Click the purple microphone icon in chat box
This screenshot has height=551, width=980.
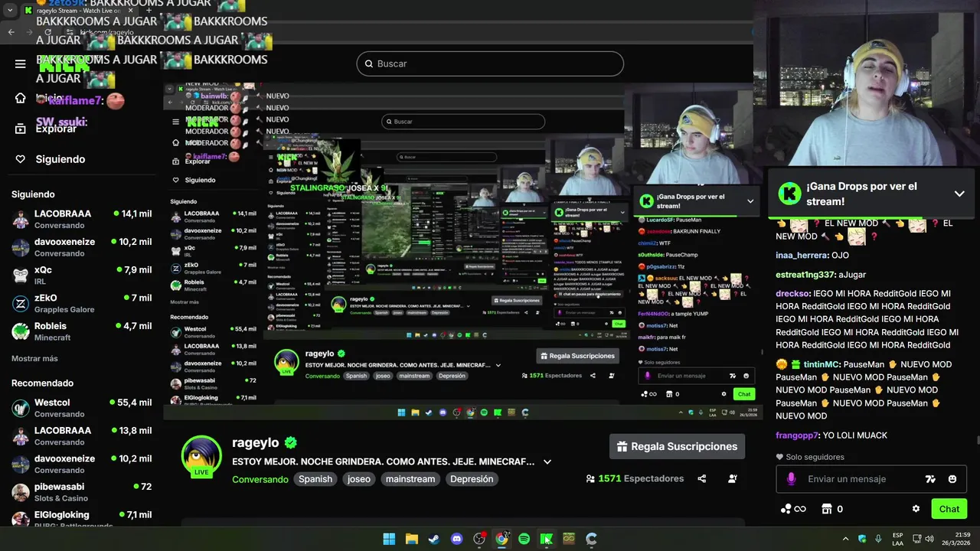click(791, 479)
